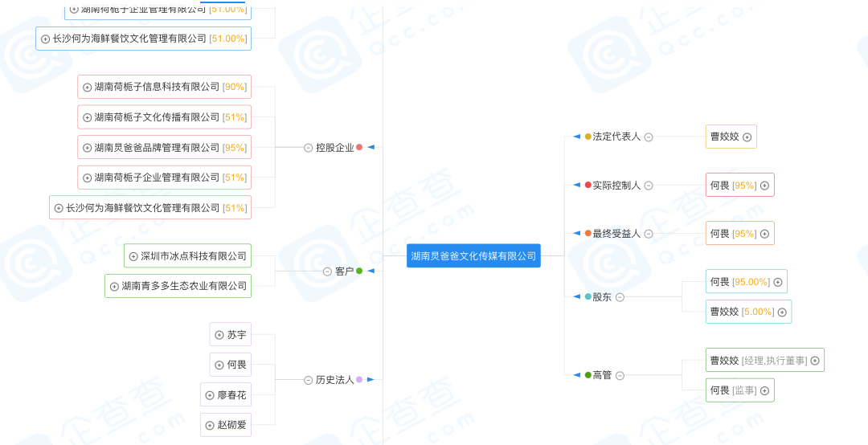This screenshot has width=868, height=445.
Task: Open 曹姣姣 [经理,执行董事] executive node
Action: 757,361
